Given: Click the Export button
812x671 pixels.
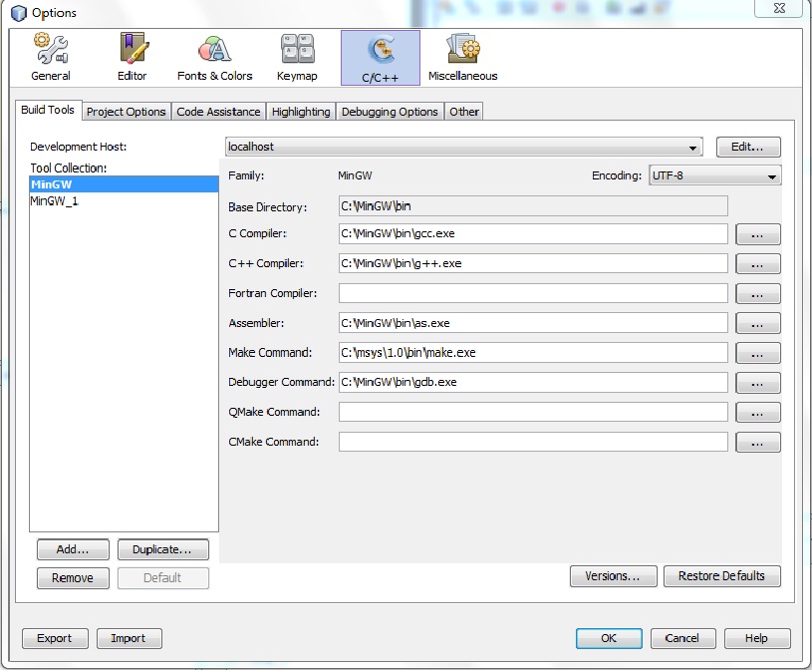Looking at the screenshot, I should 55,638.
